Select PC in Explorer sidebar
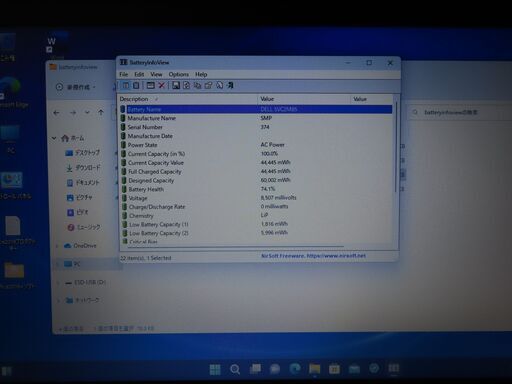512x384 pixels. (x=72, y=264)
